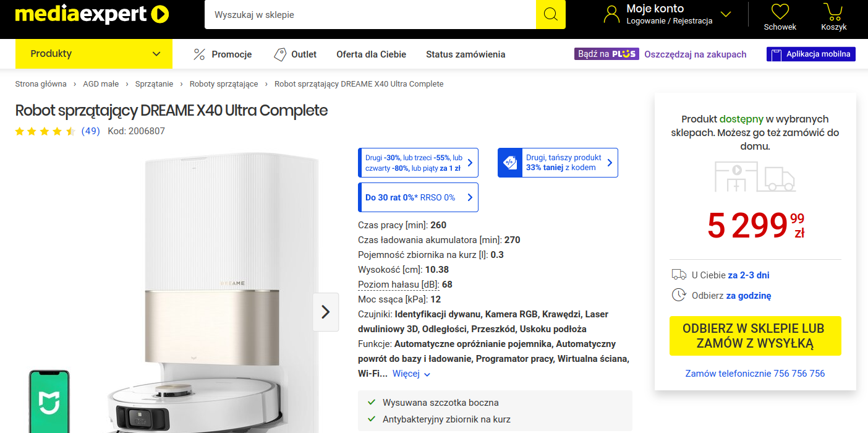Click Odbierz w sklepie lub zamów z wysyłką
Viewport: 868px width, 433px height.
click(x=755, y=336)
